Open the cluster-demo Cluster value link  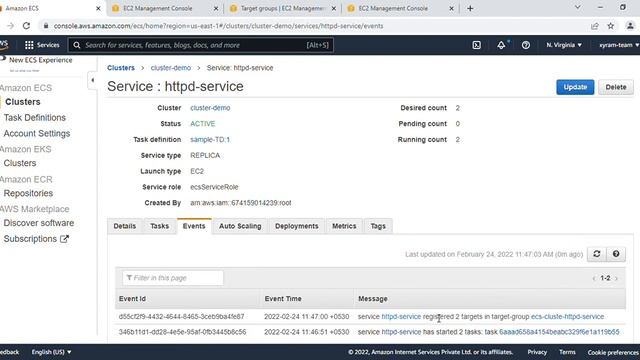(210, 108)
